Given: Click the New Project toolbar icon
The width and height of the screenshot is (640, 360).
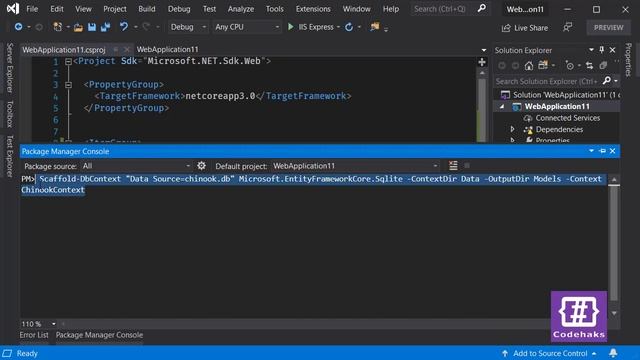Looking at the screenshot, I should (58, 27).
